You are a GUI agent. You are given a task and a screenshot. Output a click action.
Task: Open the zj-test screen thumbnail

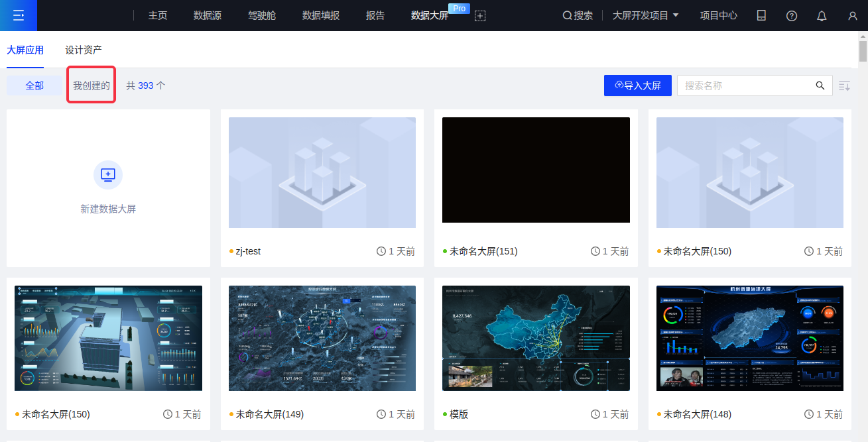pos(322,173)
